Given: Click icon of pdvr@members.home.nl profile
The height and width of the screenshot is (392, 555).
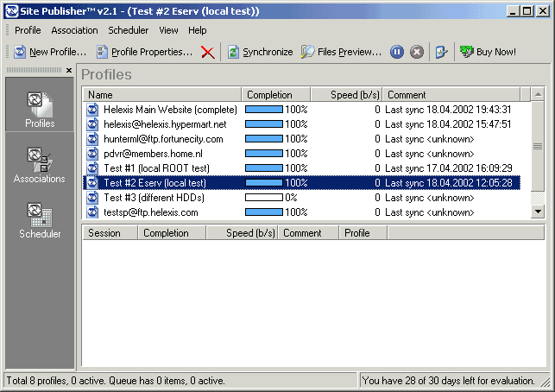Looking at the screenshot, I should pos(92,154).
